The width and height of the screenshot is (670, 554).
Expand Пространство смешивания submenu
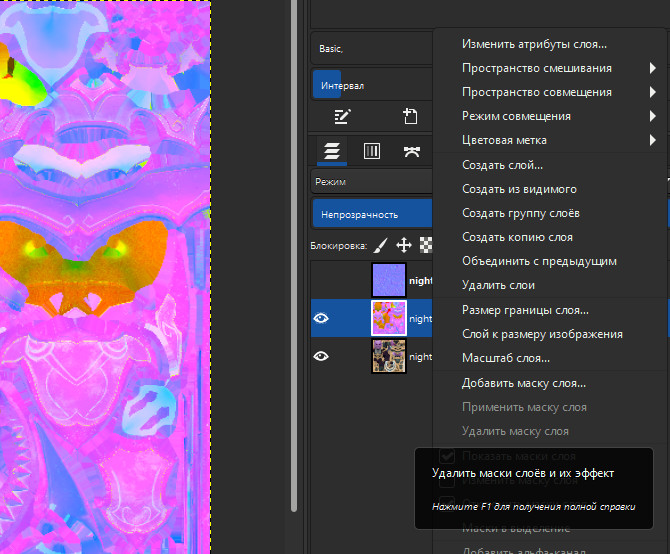pos(550,68)
